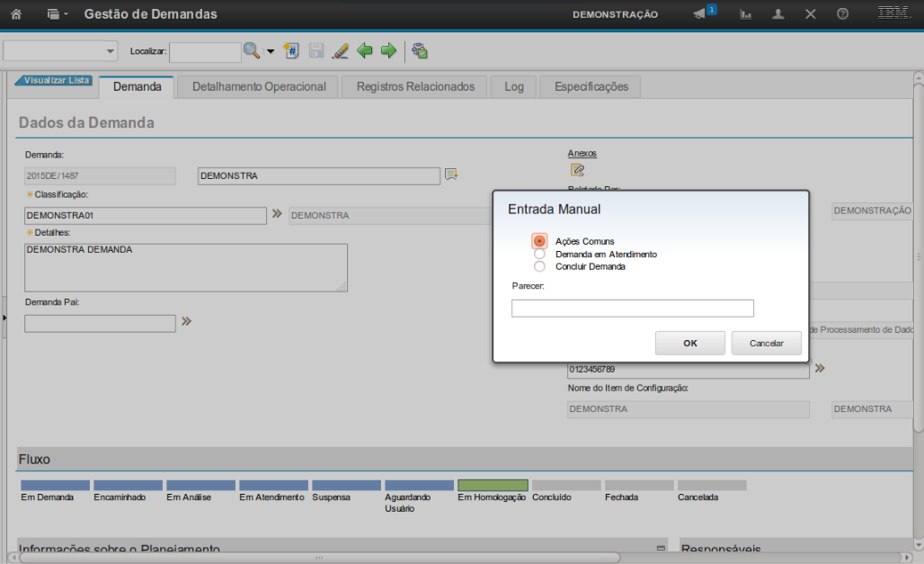The image size is (924, 564).
Task: Open the bulletin board megaphone notifications
Action: [700, 14]
